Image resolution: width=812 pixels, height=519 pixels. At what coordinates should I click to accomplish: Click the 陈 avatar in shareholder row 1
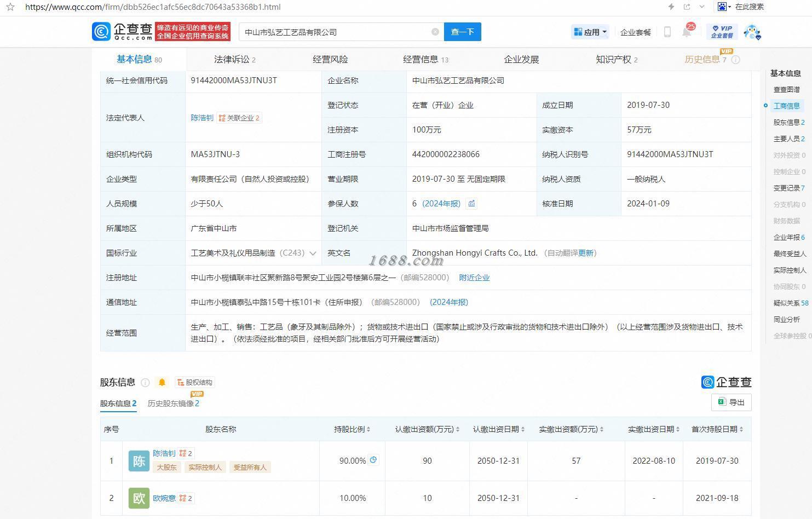coord(139,461)
